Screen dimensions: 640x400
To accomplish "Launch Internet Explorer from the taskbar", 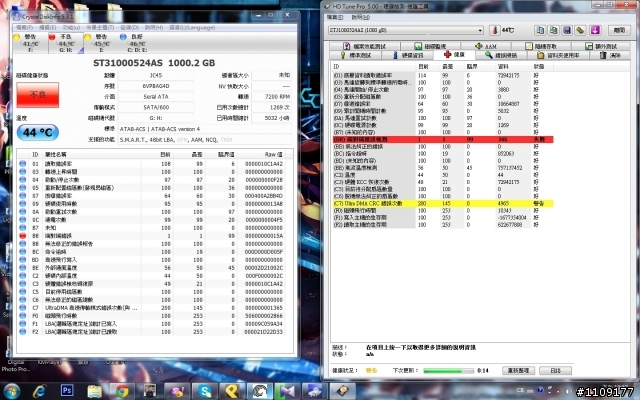I will coord(39,391).
